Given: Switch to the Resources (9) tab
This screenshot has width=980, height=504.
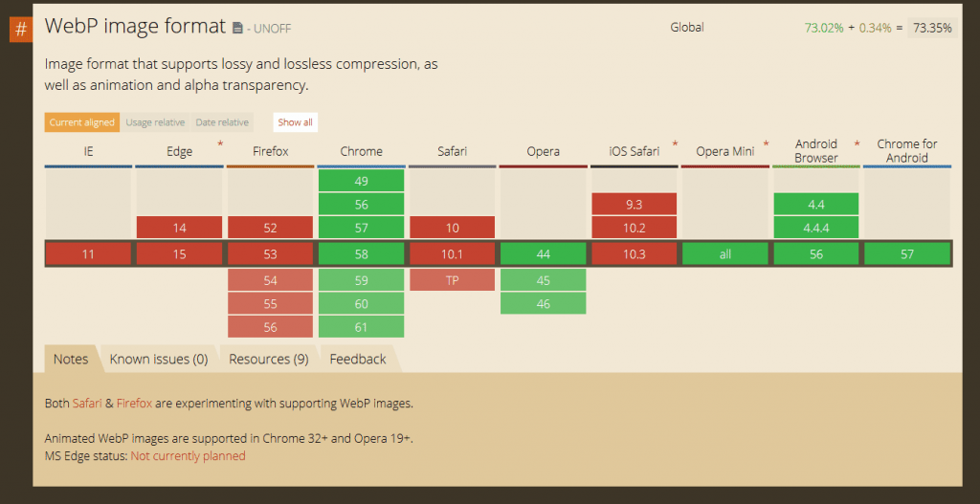Looking at the screenshot, I should (268, 360).
